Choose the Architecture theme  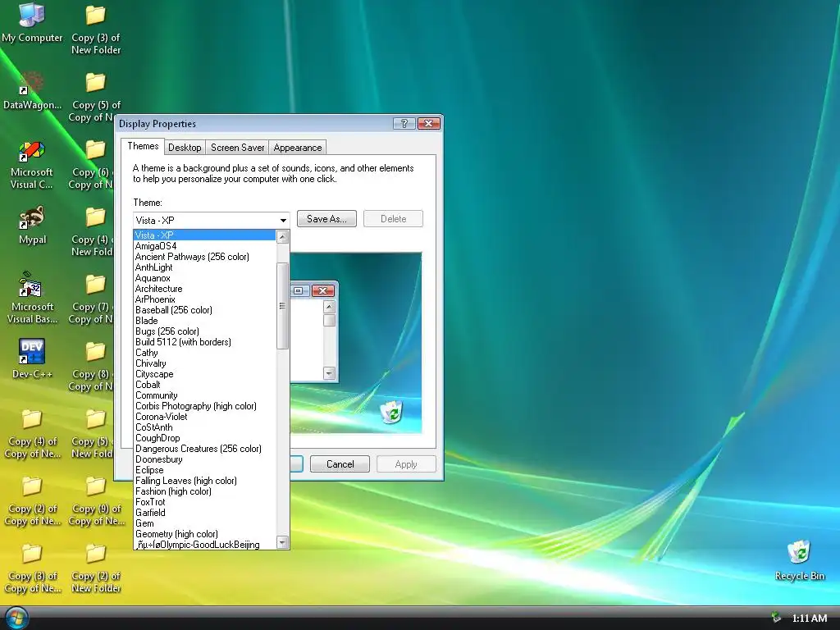click(204, 289)
